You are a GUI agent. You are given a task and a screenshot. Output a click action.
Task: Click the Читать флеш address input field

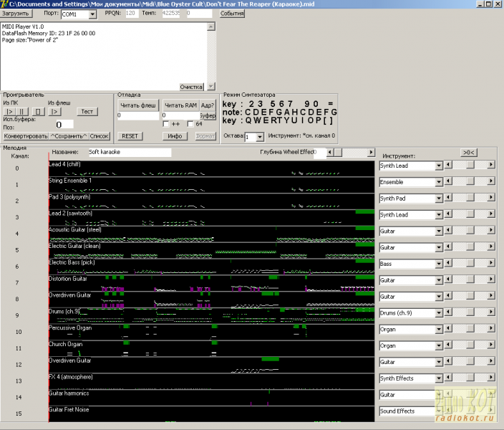138,115
